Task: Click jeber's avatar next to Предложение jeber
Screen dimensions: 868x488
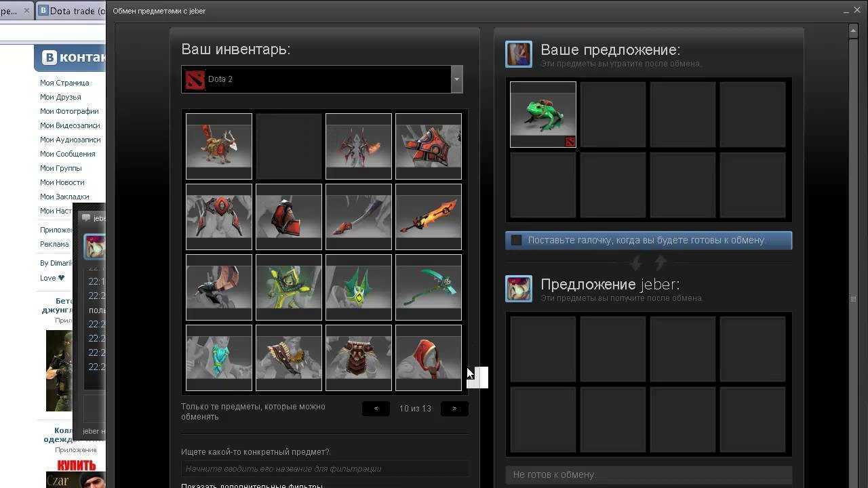Action: tap(519, 289)
